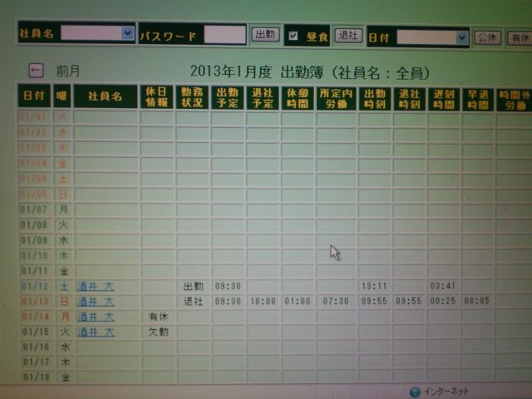The width and height of the screenshot is (532, 399).
Task: Open 酒井 大 link in 01/12 row
Action: [96, 286]
